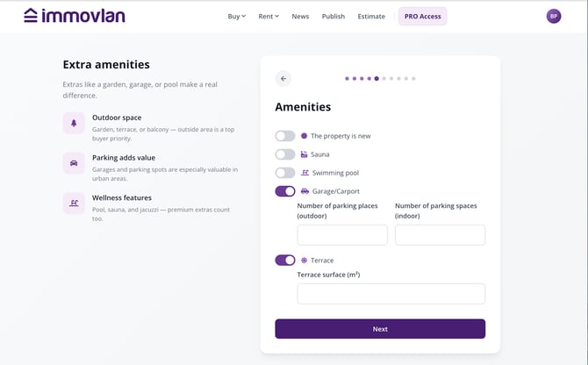Click the Wellness features pool icon
Screen dimensions: 588x365
point(74,203)
